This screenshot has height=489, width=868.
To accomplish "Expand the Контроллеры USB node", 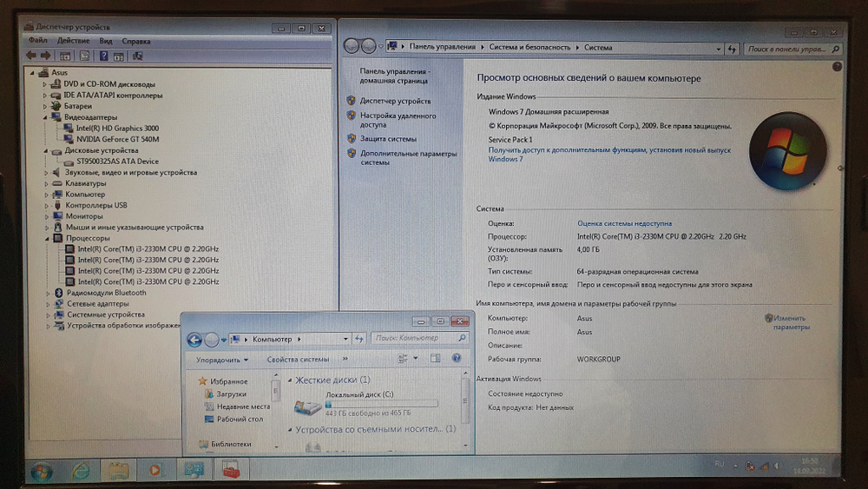I will pyautogui.click(x=47, y=206).
